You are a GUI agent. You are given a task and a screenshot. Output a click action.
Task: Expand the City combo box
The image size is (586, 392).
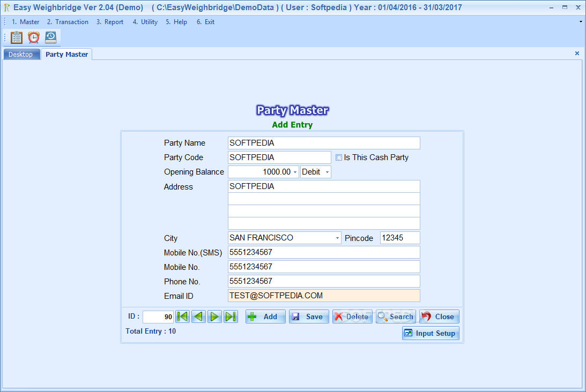tap(337, 238)
